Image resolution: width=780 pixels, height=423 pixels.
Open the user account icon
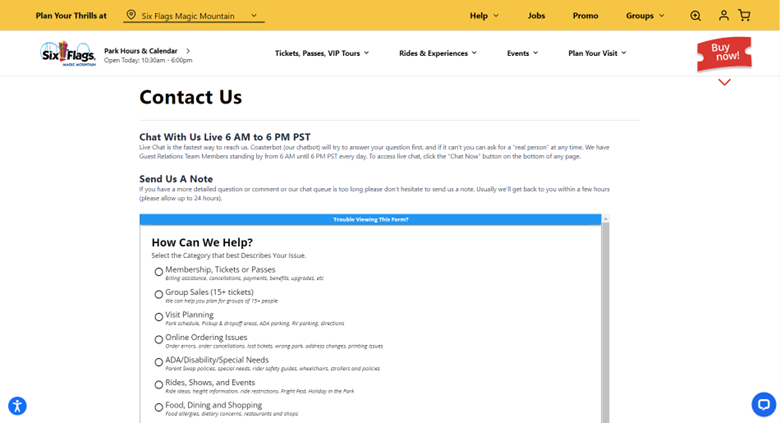click(724, 15)
